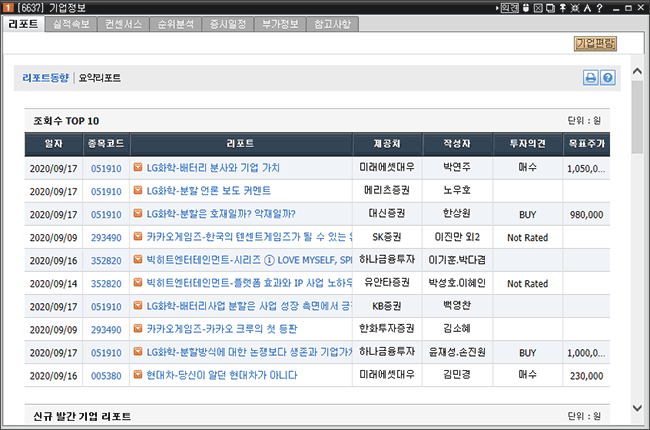Click stock code 051910 in the first row

click(x=106, y=169)
